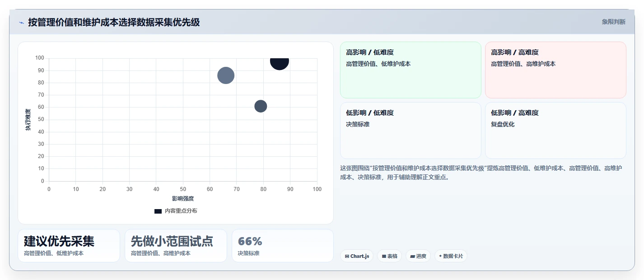Image resolution: width=644 pixels, height=280 pixels.
Task: Click the 影响强度 x-axis label
Action: tap(183, 199)
